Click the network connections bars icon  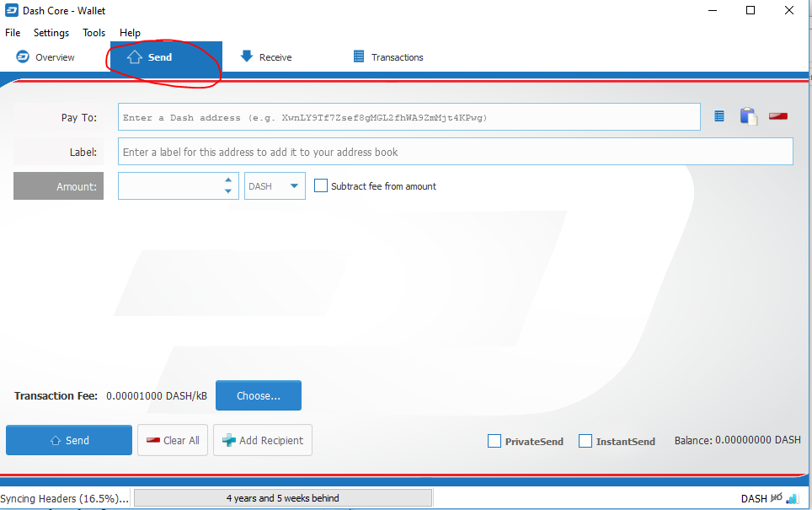pos(793,498)
